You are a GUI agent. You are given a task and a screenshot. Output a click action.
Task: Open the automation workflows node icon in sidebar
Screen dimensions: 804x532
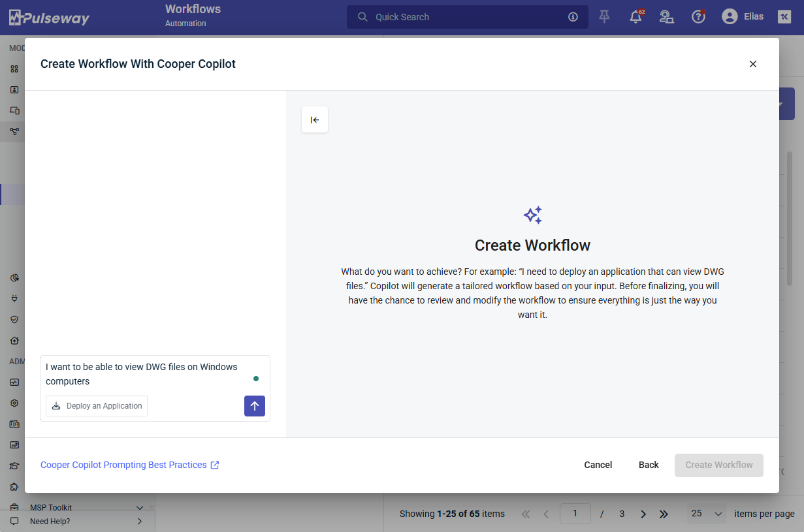[x=14, y=131]
